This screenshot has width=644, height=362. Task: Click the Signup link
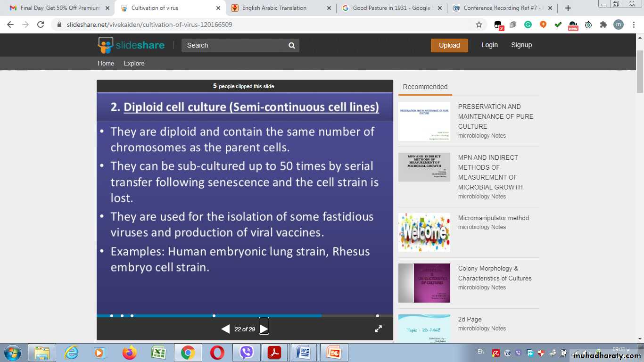pos(521,45)
